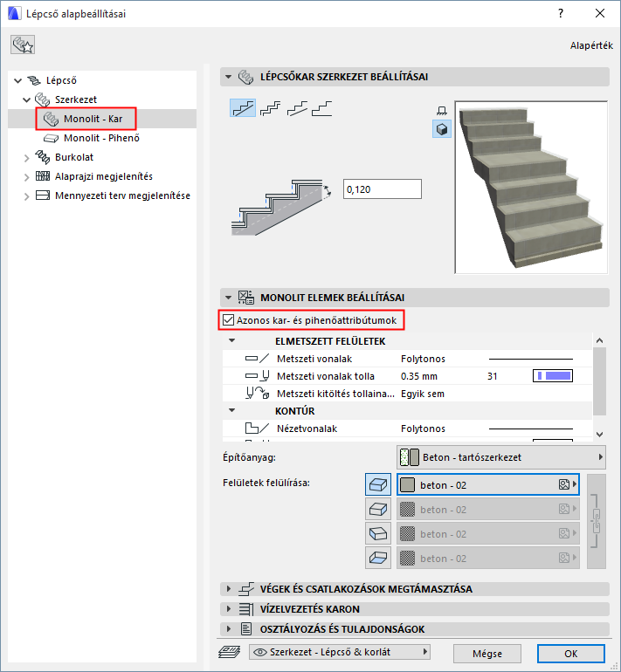Click the Nézetvonalak contour icon
Image resolution: width=621 pixels, height=672 pixels.
pyautogui.click(x=258, y=429)
